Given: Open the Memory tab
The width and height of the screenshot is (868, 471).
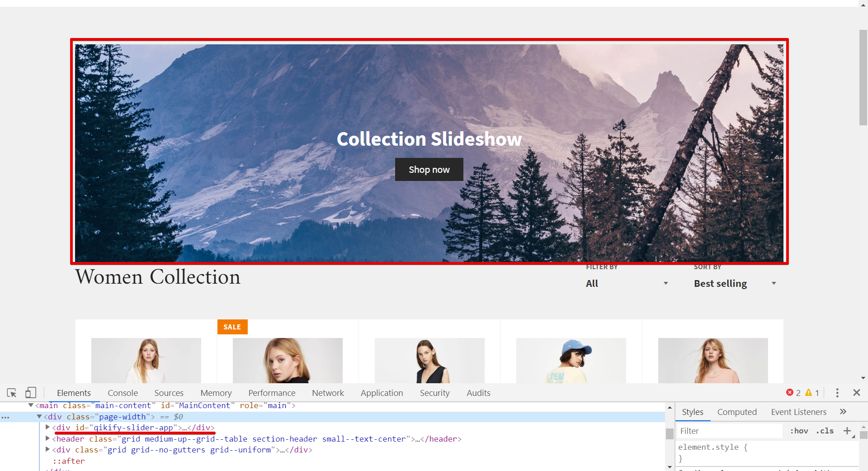Looking at the screenshot, I should point(216,393).
